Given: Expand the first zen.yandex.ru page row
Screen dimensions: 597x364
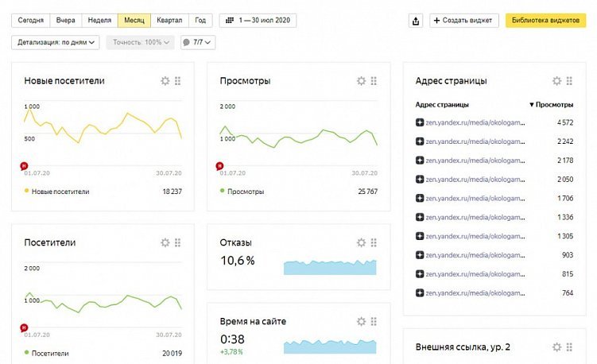Looking at the screenshot, I should (420, 122).
